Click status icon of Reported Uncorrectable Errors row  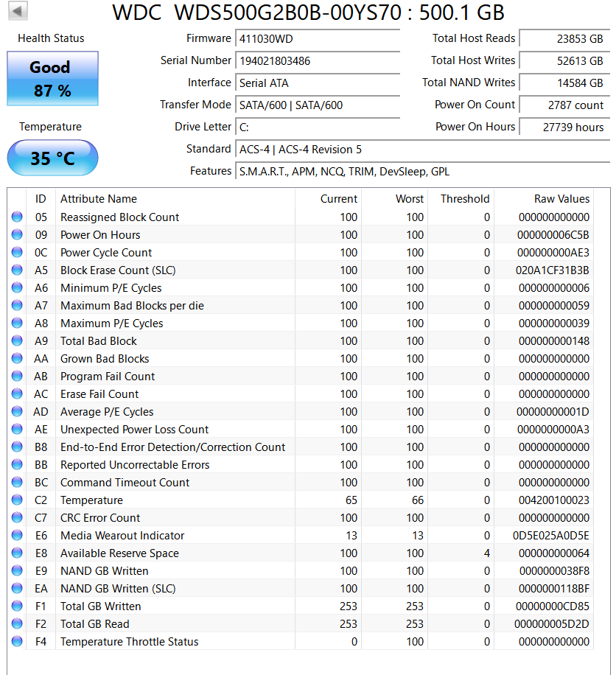tap(17, 464)
